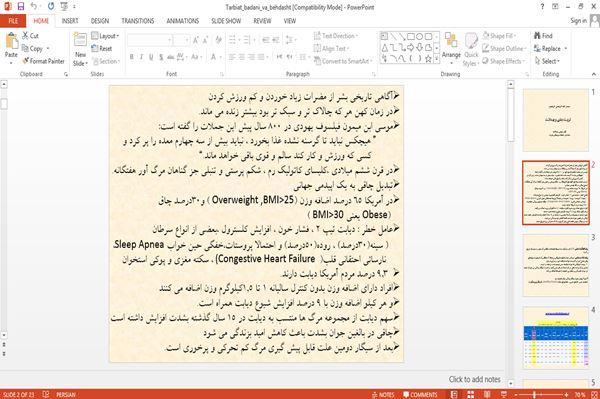Open the Section dropdown
The height and width of the screenshot is (399, 600).
click(x=106, y=61)
